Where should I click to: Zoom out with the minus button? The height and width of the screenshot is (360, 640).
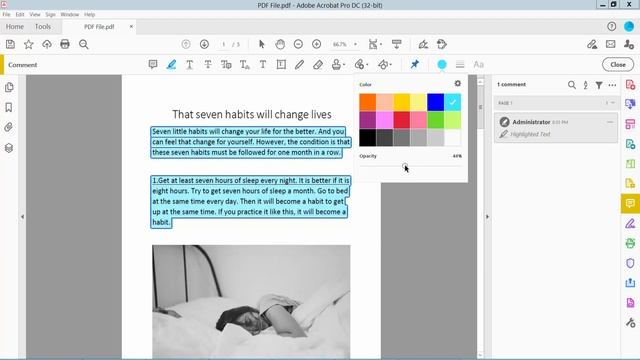[x=298, y=44]
